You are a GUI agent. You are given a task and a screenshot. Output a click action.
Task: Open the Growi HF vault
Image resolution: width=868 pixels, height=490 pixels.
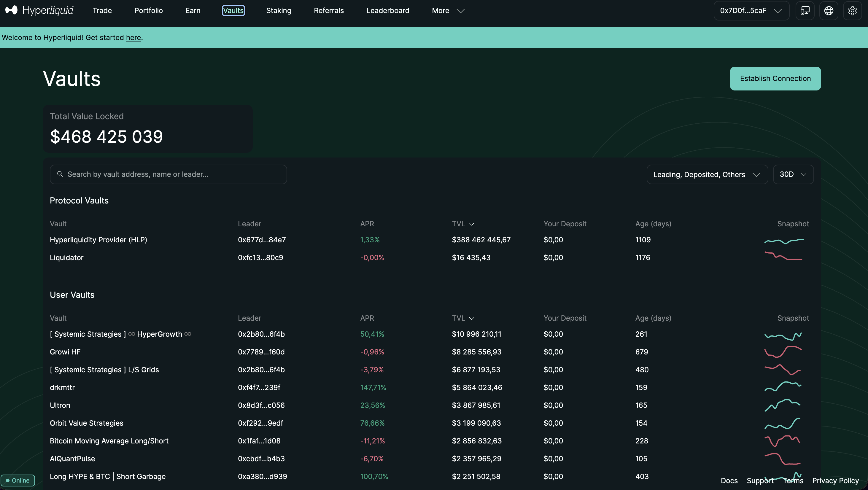pyautogui.click(x=65, y=352)
